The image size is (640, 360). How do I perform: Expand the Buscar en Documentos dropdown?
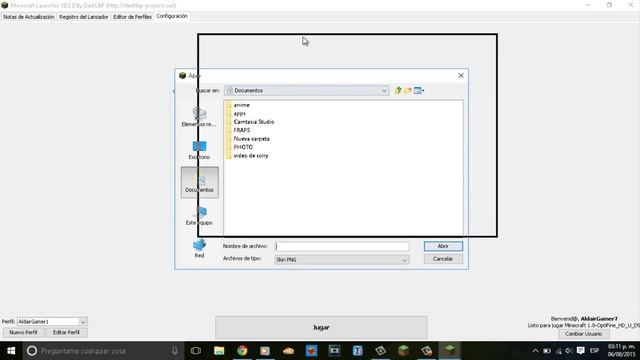tap(384, 91)
